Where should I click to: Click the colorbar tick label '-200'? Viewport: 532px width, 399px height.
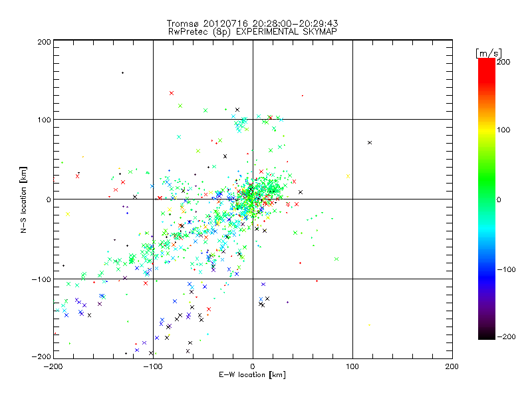pos(506,336)
